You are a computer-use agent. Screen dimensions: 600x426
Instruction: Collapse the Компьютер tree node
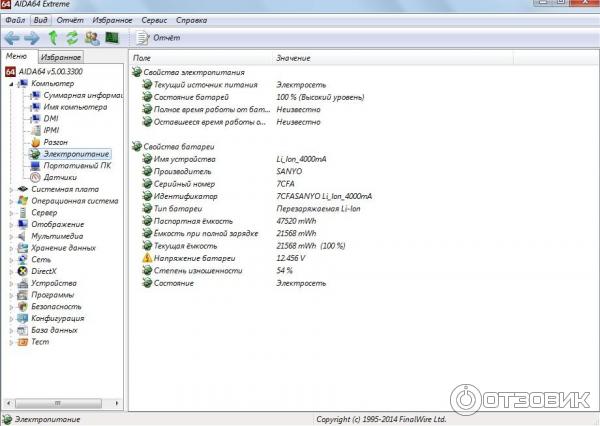[x=11, y=84]
